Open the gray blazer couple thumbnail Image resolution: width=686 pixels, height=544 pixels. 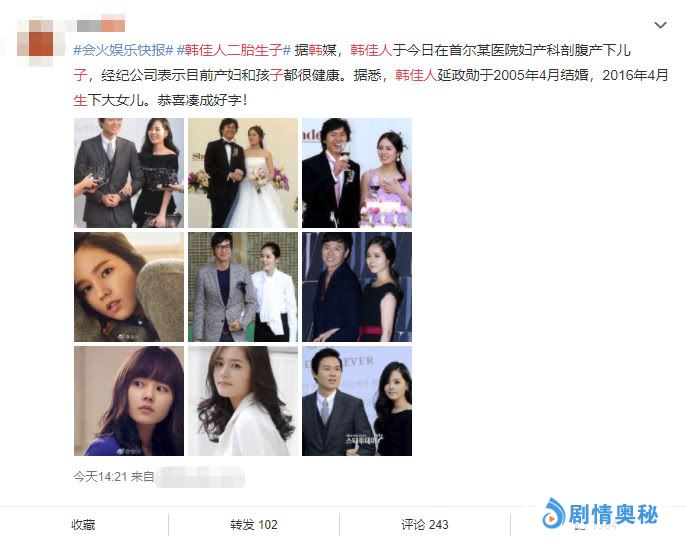[243, 287]
